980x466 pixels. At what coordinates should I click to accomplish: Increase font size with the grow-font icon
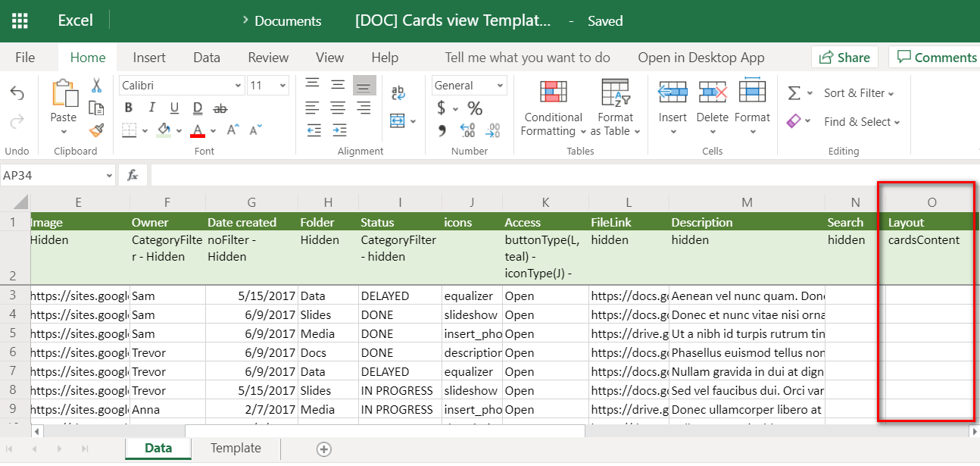234,130
